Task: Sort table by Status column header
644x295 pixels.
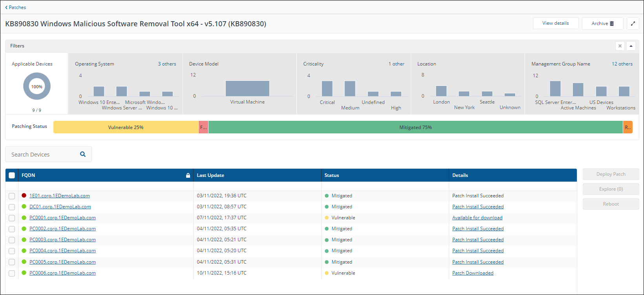Action: pyautogui.click(x=331, y=175)
